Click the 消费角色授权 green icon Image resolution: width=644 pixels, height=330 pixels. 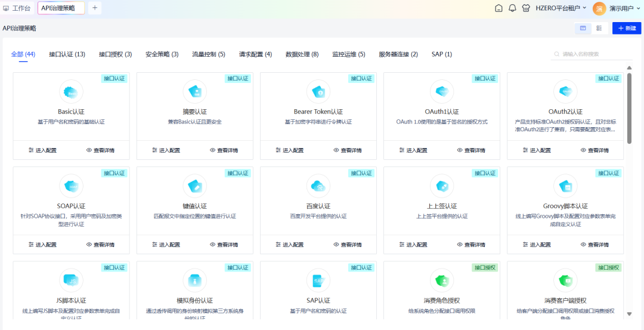[x=442, y=280]
